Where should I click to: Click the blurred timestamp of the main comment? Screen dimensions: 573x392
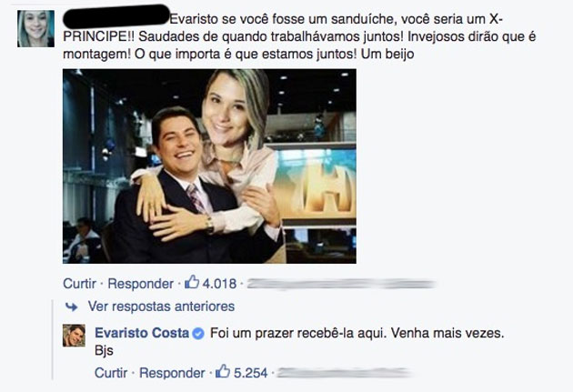pyautogui.click(x=341, y=284)
